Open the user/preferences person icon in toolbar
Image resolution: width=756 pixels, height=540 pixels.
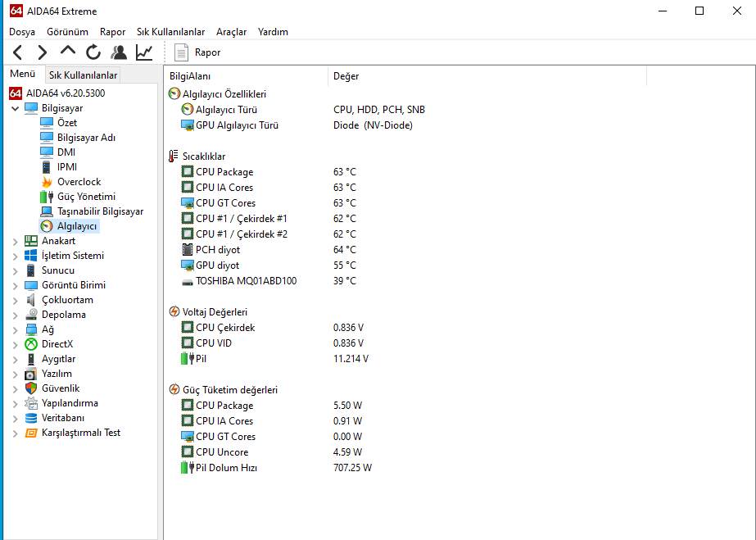(x=119, y=52)
